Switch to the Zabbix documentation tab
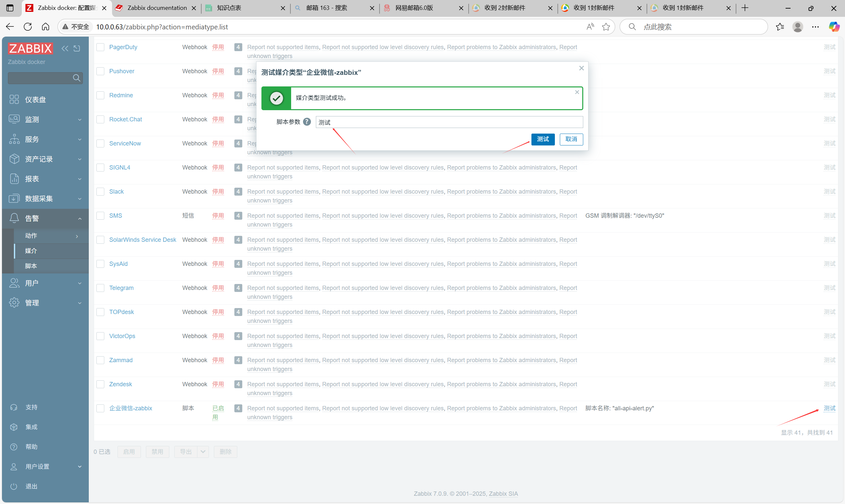Viewport: 845px width, 504px height. coord(156,8)
